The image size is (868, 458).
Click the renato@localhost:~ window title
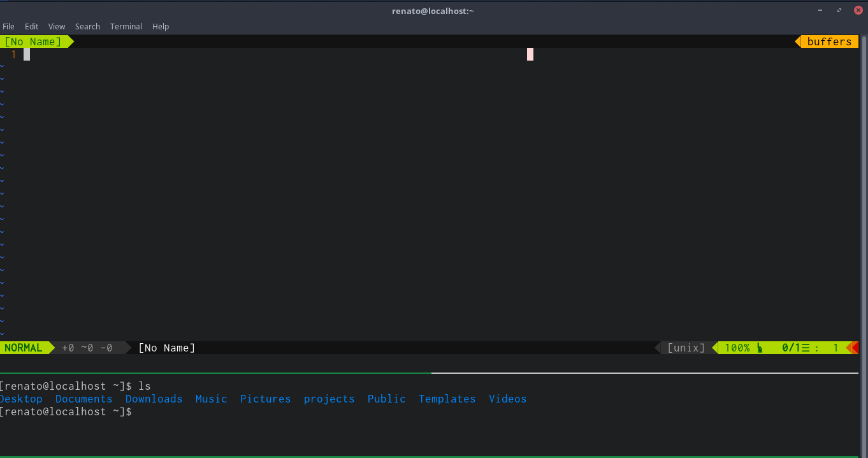pyautogui.click(x=433, y=11)
